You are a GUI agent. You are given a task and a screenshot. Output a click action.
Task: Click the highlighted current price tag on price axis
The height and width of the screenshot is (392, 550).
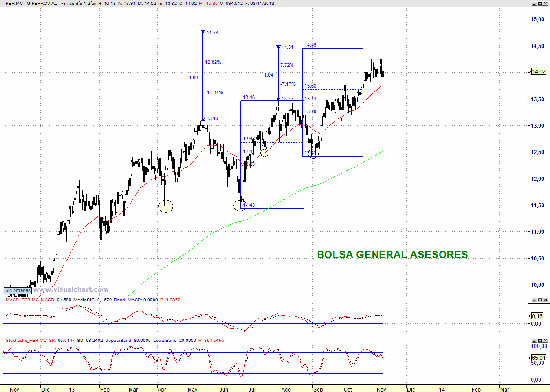[x=538, y=72]
